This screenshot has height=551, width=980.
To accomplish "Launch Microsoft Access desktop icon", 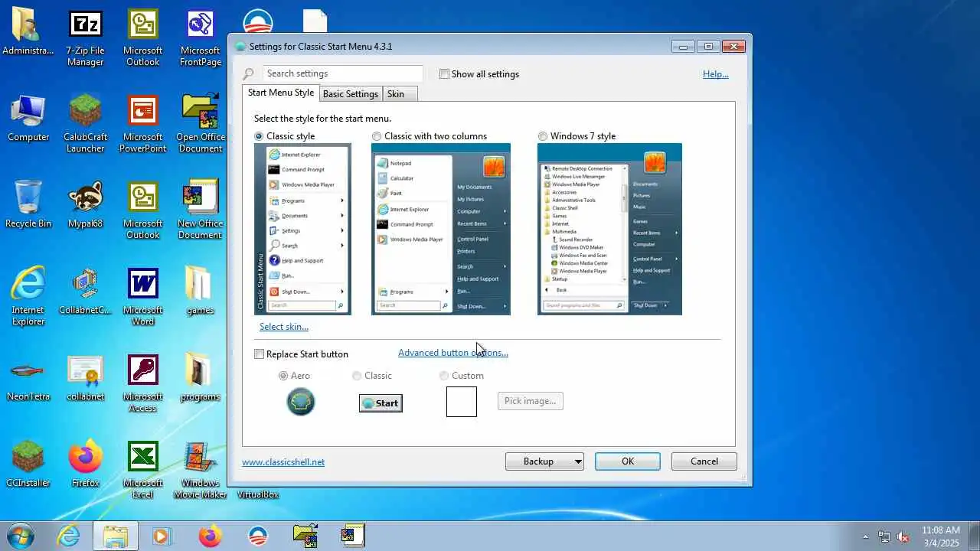I will click(143, 383).
